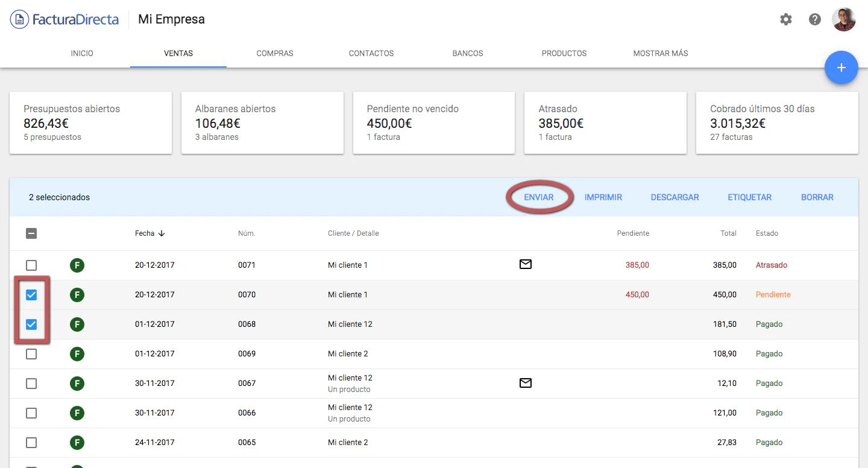Sort by Fecha column arrow
Viewport: 868px width, 468px height.
pyautogui.click(x=162, y=233)
